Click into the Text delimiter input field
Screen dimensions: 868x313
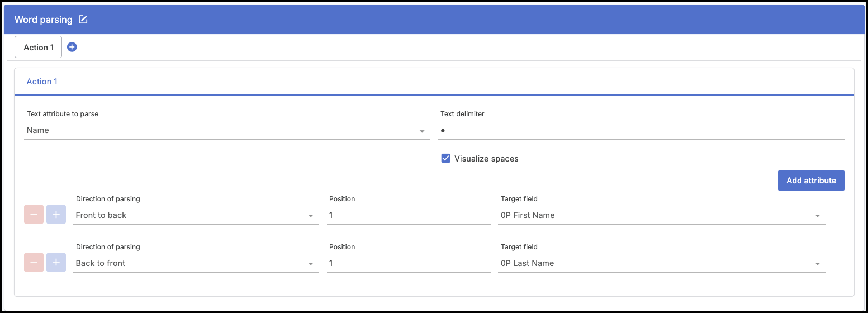(643, 131)
